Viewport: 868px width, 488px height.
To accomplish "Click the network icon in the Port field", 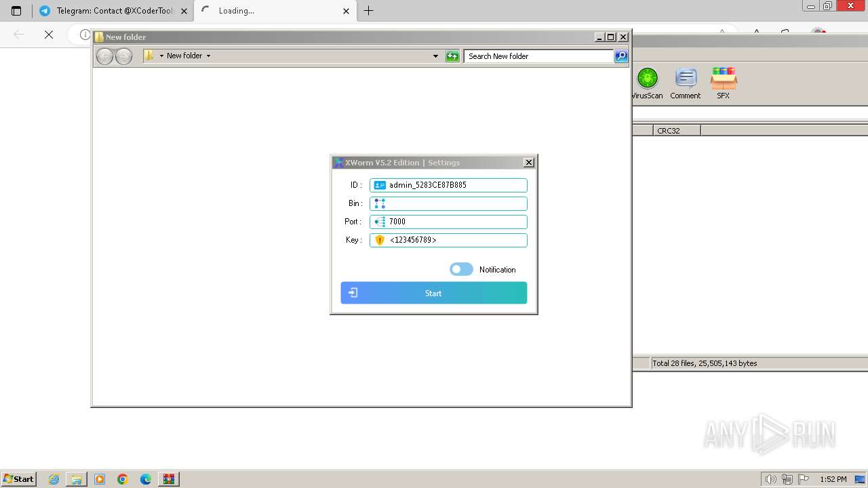I will (380, 222).
